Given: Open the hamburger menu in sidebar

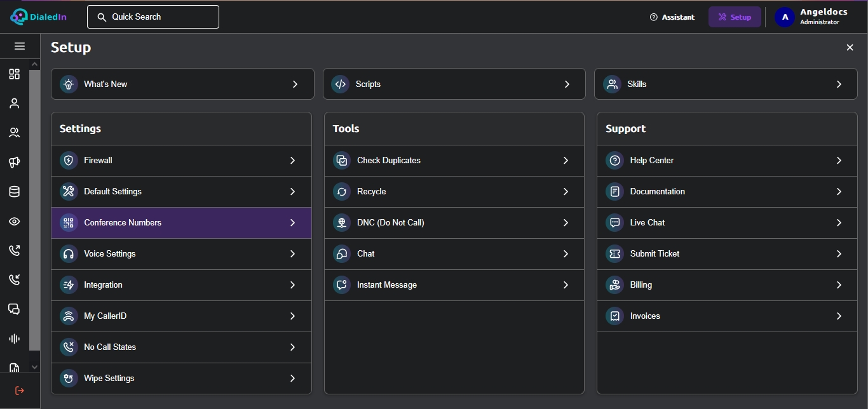Looking at the screenshot, I should 20,46.
